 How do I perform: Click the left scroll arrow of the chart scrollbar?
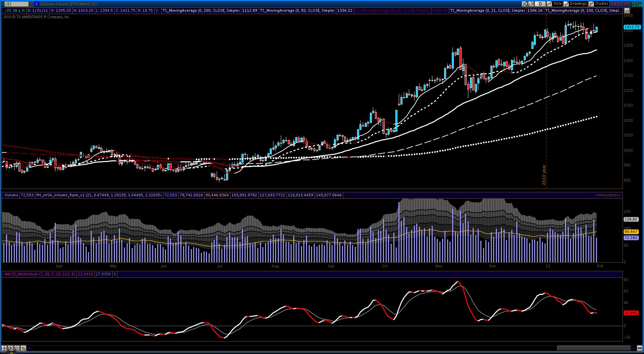point(30,348)
